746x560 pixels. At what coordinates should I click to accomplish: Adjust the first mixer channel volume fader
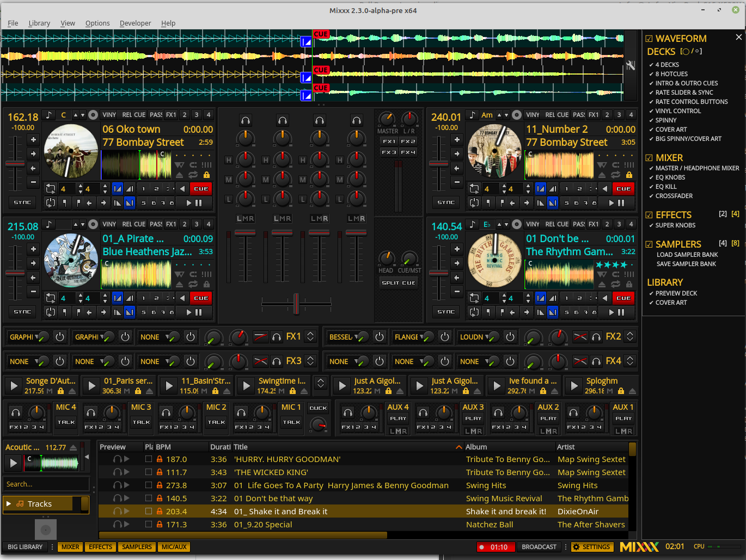tap(245, 233)
